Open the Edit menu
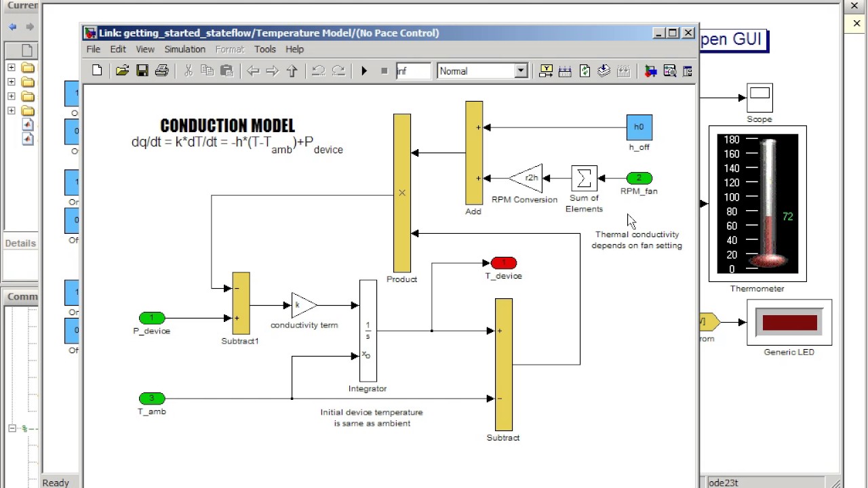 click(118, 49)
